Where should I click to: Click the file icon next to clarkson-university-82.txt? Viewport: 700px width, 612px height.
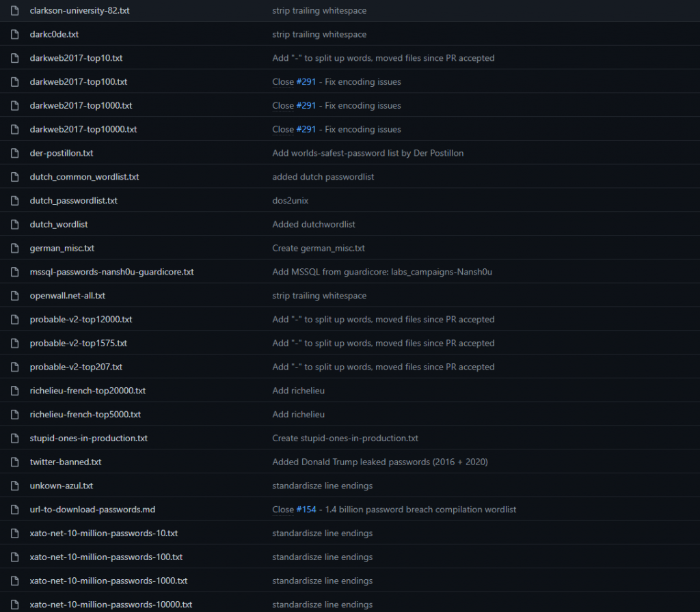click(14, 11)
